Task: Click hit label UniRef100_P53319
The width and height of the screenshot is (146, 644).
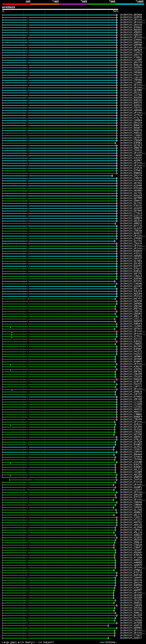Action: [x=131, y=296]
